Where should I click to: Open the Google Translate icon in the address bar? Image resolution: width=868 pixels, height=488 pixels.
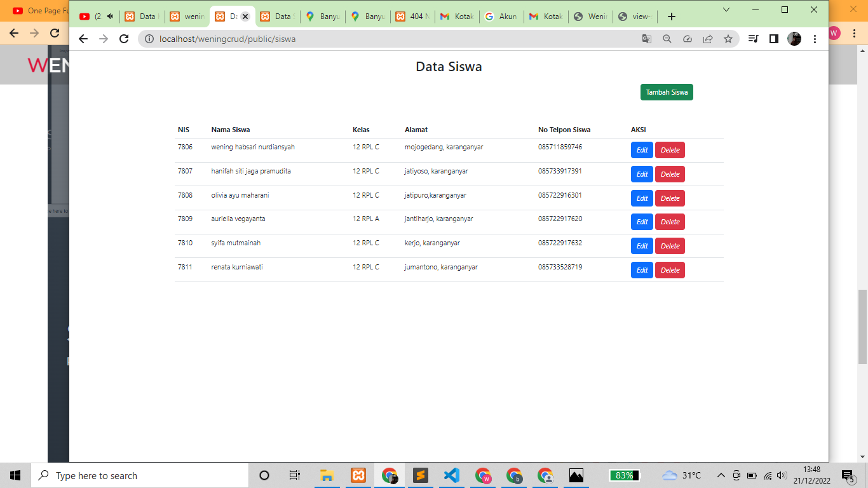pyautogui.click(x=647, y=39)
